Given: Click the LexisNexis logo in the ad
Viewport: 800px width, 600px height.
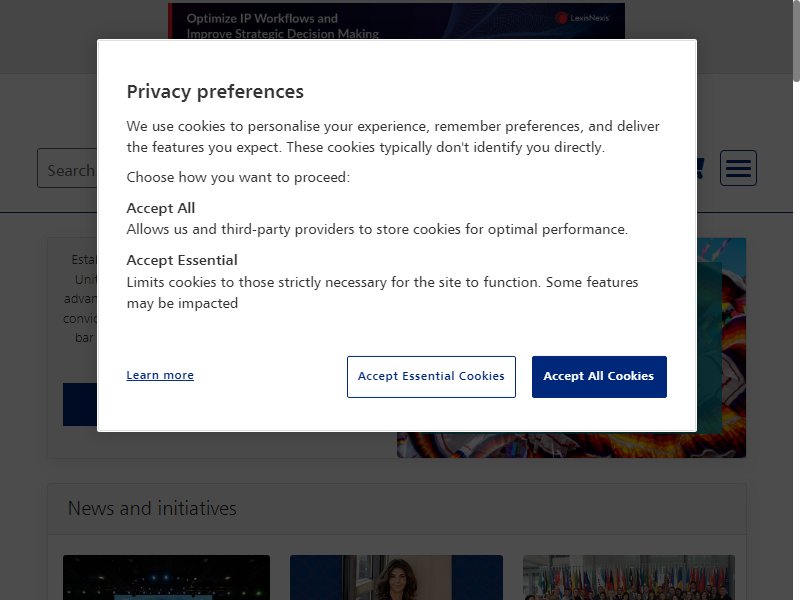Looking at the screenshot, I should (x=583, y=18).
